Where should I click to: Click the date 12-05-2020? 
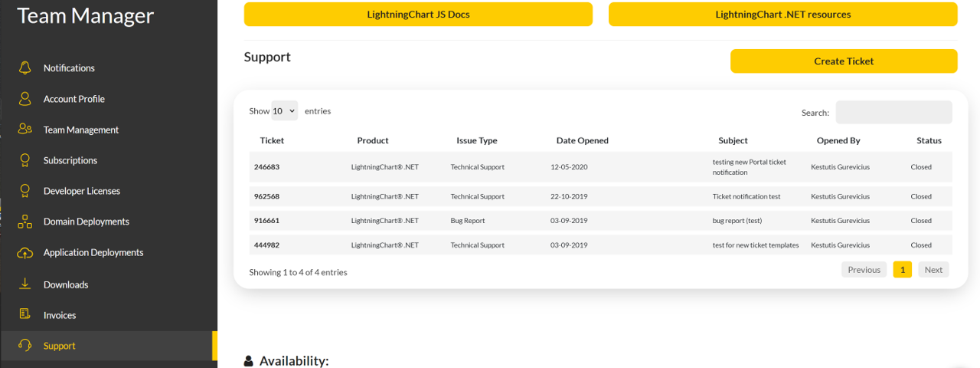click(569, 167)
